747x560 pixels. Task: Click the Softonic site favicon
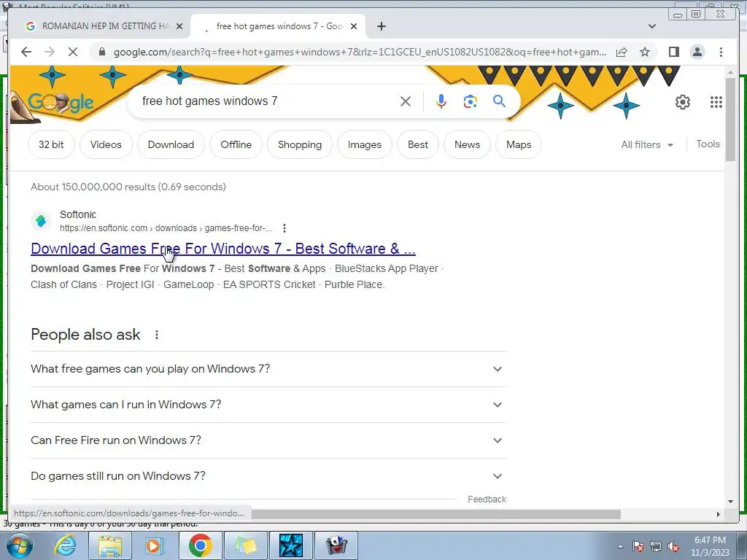41,221
